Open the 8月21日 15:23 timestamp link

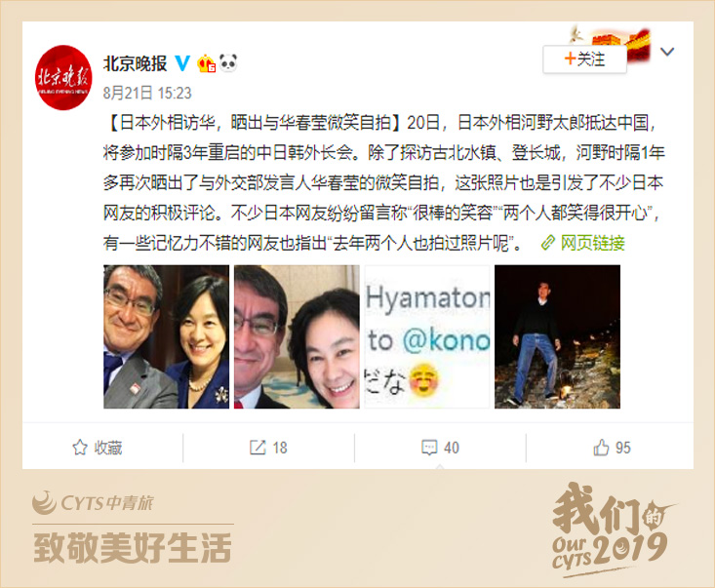click(147, 93)
